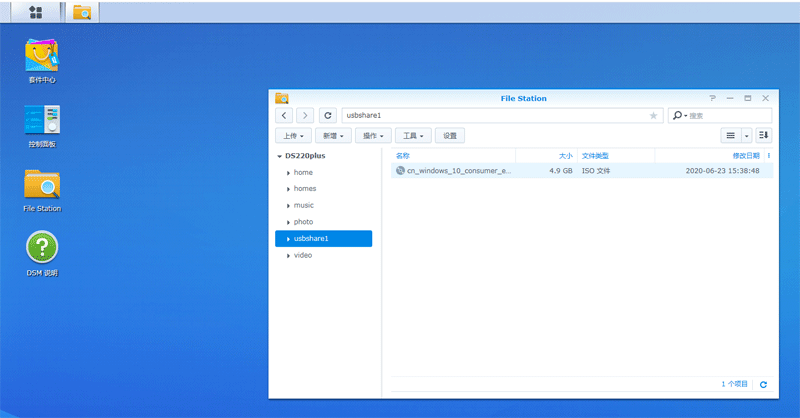The image size is (800, 418).
Task: Open the Tools dropdown button
Action: point(413,136)
